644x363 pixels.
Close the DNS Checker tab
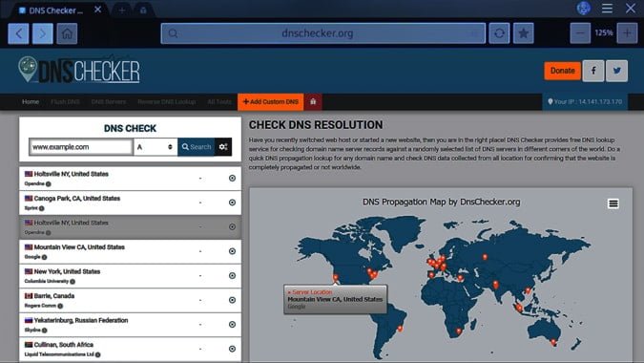[x=97, y=10]
